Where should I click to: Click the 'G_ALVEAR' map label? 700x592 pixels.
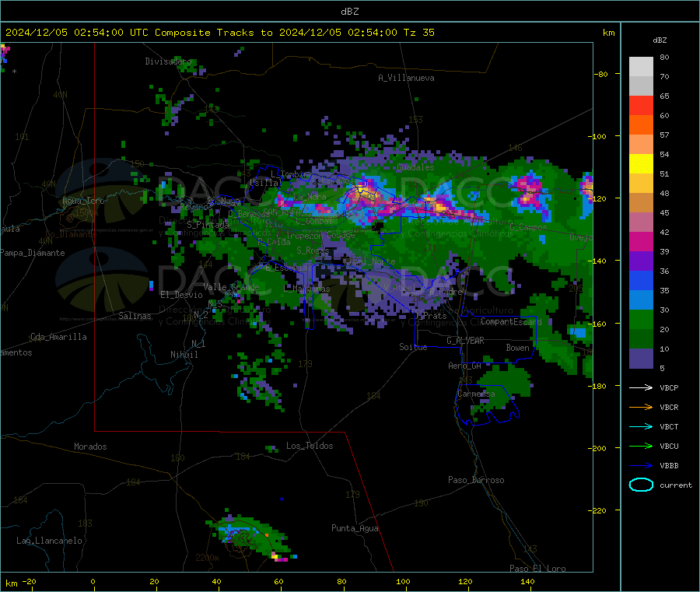465,341
